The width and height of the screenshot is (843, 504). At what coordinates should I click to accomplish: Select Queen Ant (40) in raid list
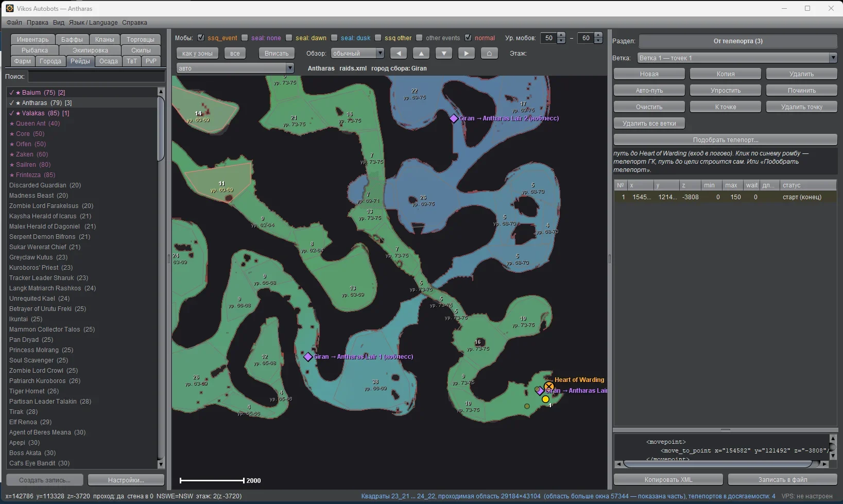(82, 124)
